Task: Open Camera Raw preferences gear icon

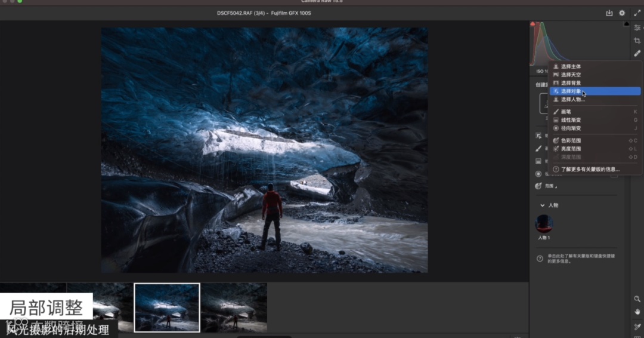Action: [622, 13]
